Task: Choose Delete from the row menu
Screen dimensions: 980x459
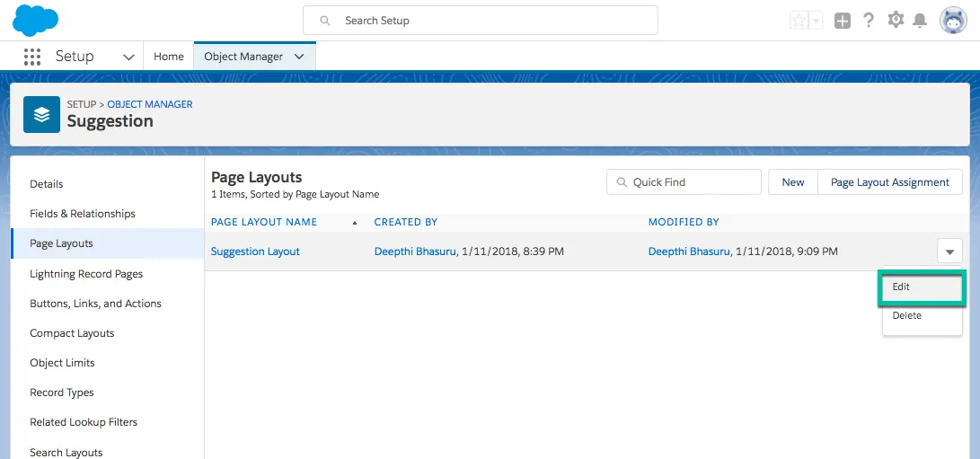Action: coord(922,316)
